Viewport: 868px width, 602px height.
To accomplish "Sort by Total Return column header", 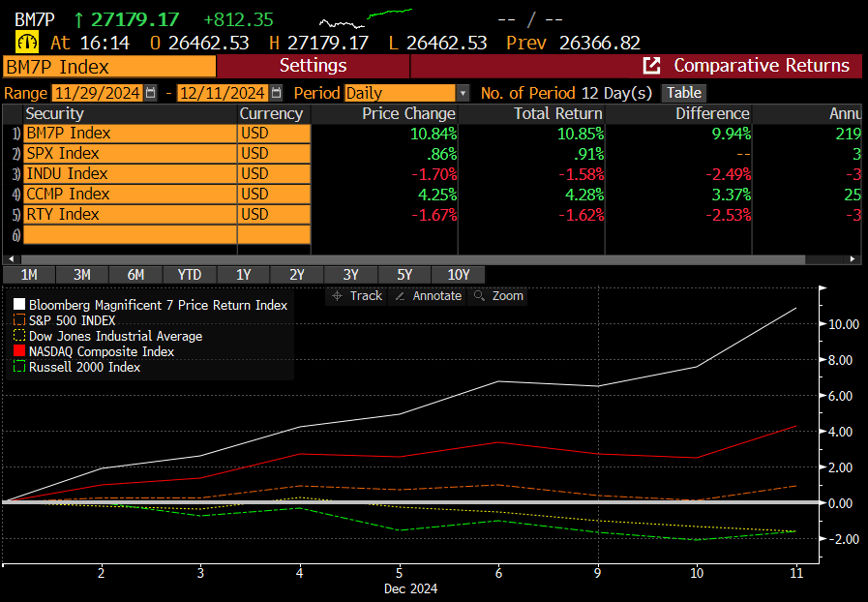I will (558, 113).
